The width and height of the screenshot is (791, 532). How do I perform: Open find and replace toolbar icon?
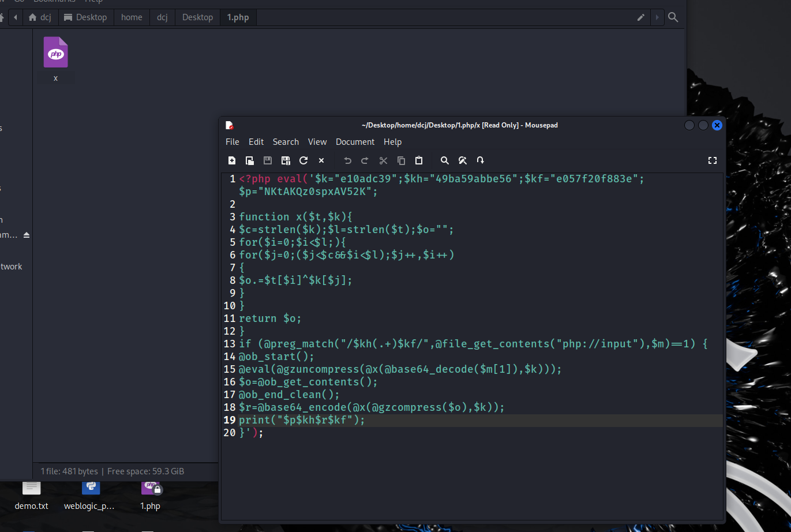click(462, 160)
